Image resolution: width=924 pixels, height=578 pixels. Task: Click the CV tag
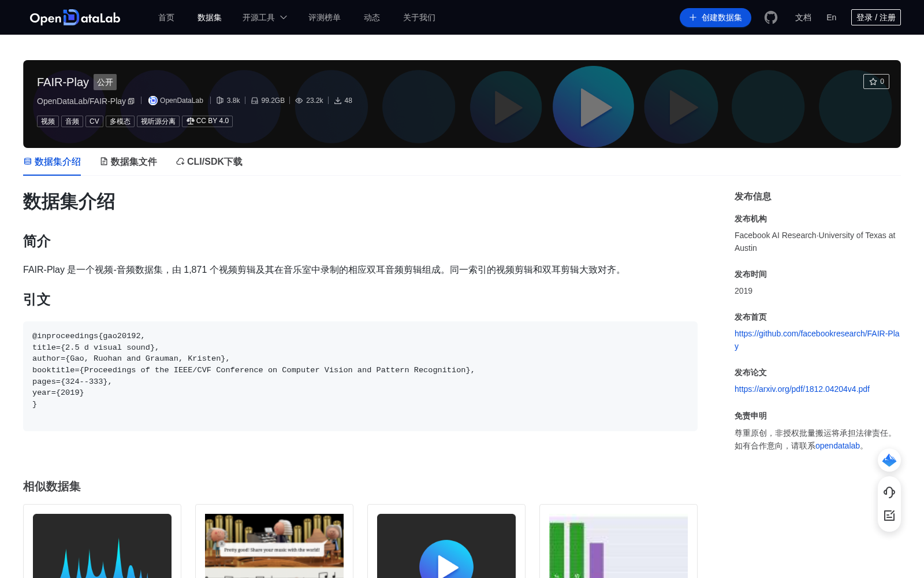tap(94, 121)
